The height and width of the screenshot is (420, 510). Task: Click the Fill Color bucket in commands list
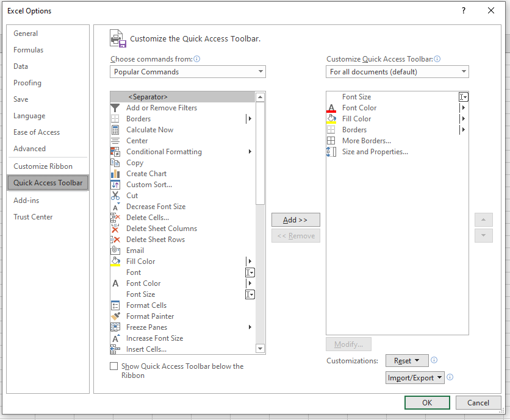coord(115,262)
